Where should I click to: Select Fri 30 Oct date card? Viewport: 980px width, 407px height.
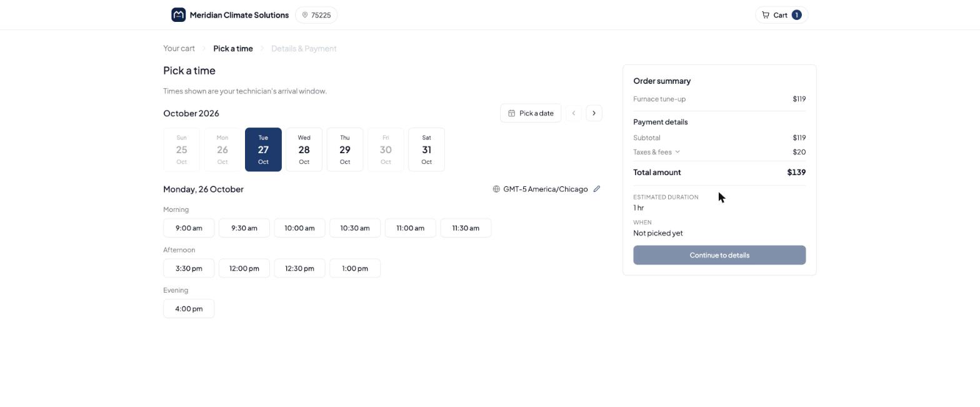[x=386, y=149]
